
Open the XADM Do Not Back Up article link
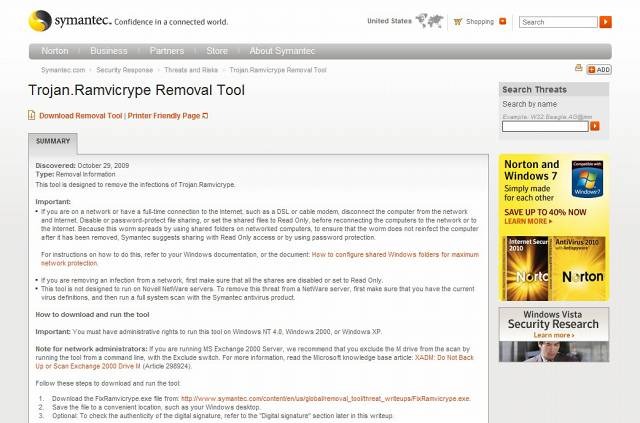[x=254, y=362]
